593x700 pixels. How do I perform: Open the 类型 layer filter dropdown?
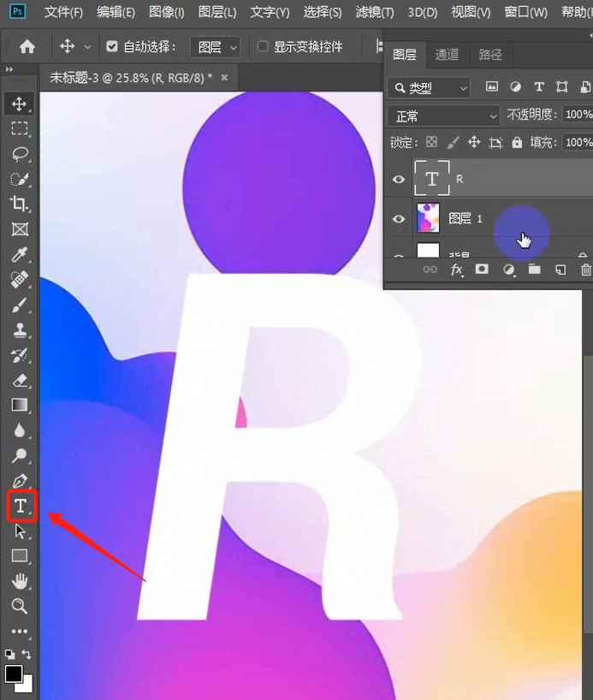tap(429, 87)
